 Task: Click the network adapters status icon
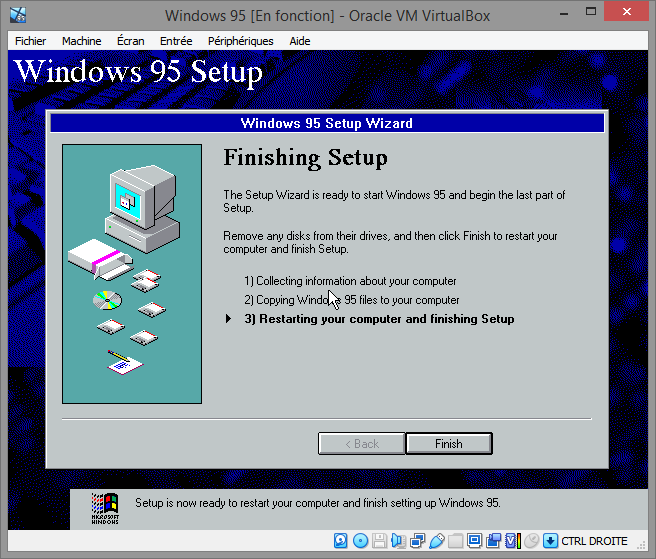[417, 541]
